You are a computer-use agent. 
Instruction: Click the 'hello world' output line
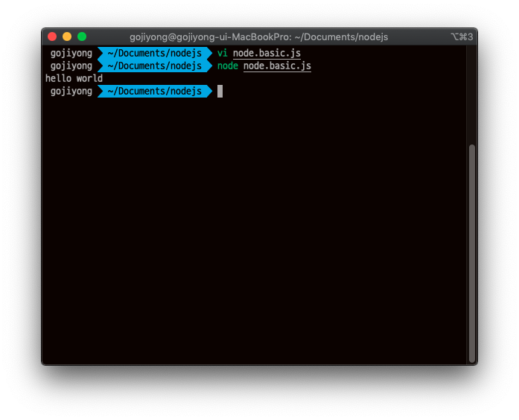[x=74, y=78]
